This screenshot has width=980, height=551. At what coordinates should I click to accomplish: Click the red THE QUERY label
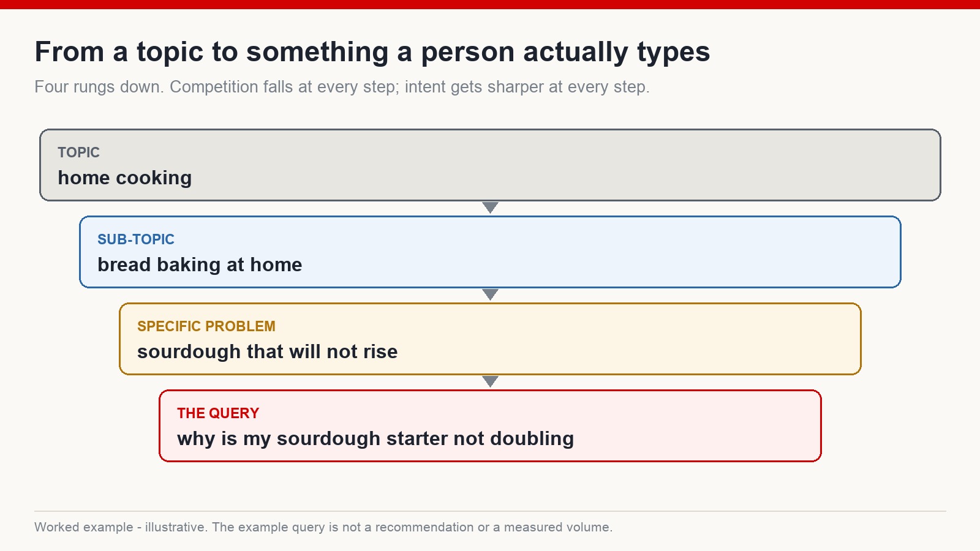[218, 413]
